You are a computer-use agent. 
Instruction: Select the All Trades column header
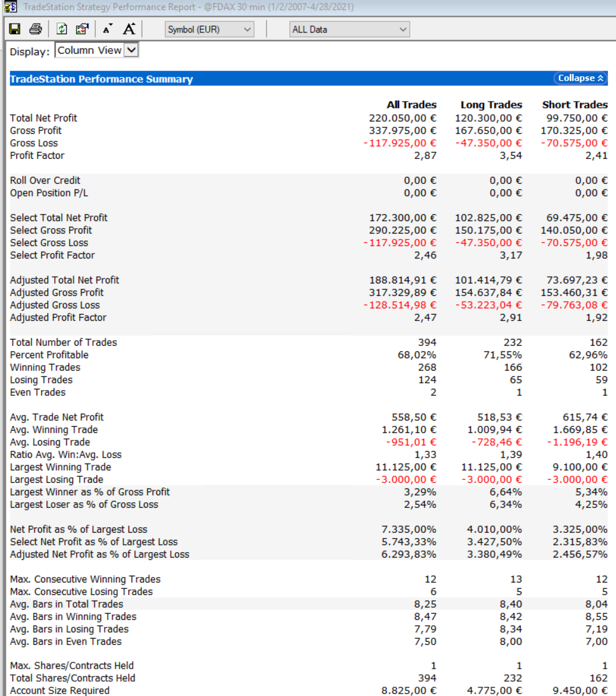pyautogui.click(x=411, y=105)
